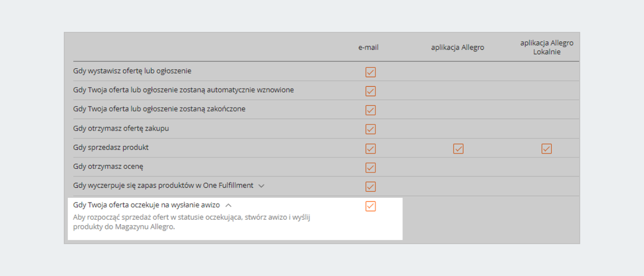
Task: Toggle e-mail checkbox for 'Gdy sprzedasz produkt'
Action: point(370,148)
